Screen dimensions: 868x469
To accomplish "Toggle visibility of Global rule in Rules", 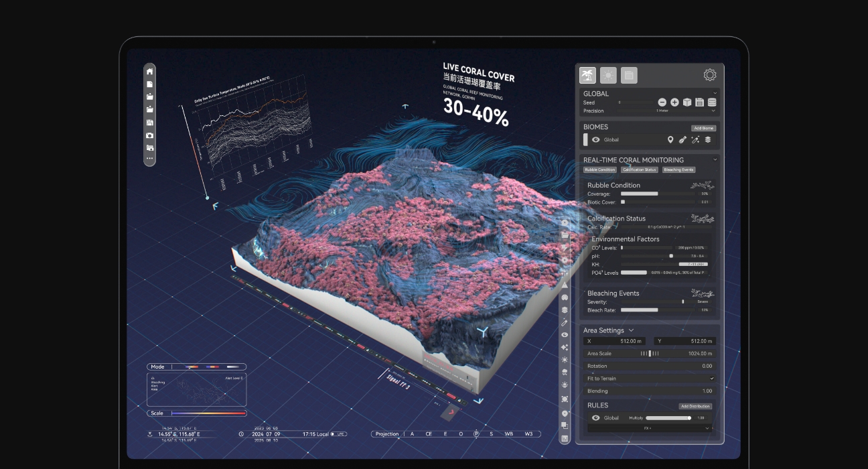I will (x=596, y=418).
